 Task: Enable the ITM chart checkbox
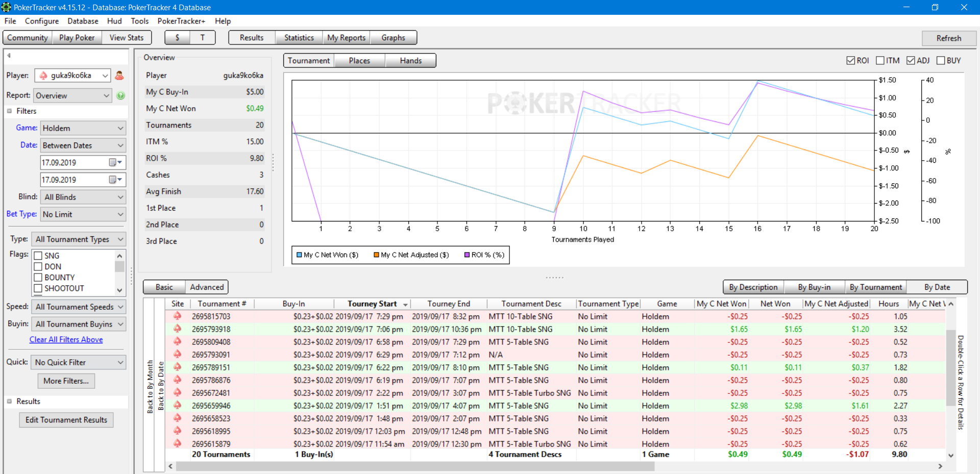(x=880, y=61)
